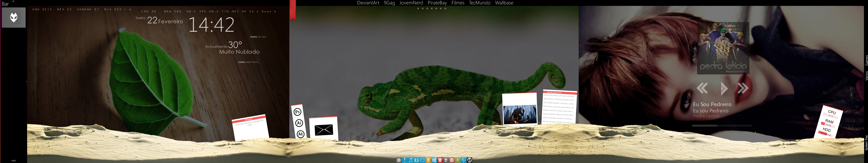This screenshot has width=868, height=163.
Task: Open the forest warrior image thumbnail
Action: click(x=520, y=114)
